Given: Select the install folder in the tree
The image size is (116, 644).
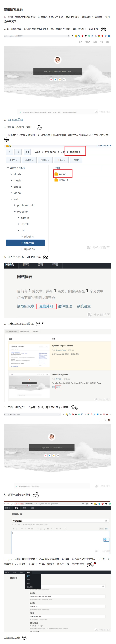Looking at the screenshot, I should [x=25, y=224].
